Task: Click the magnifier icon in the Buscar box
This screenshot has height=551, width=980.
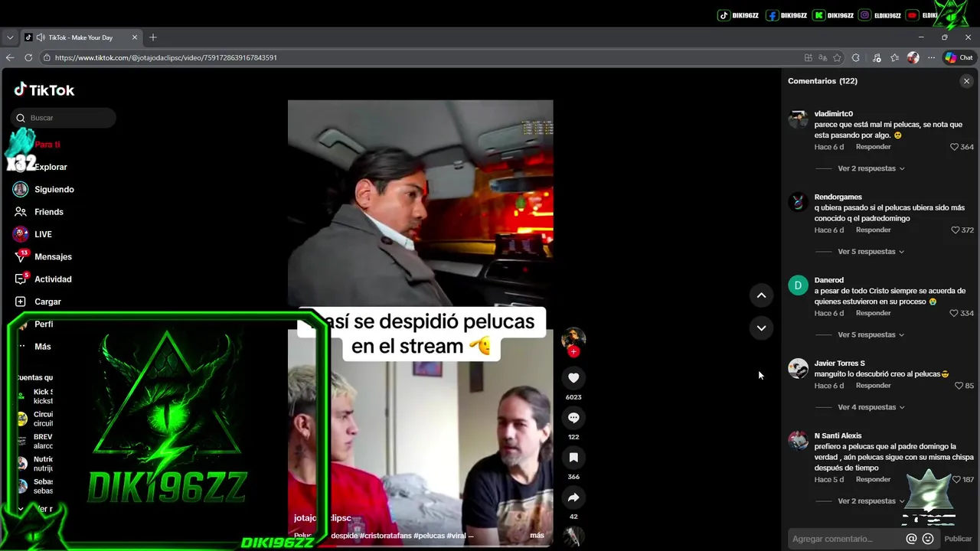Action: click(21, 118)
